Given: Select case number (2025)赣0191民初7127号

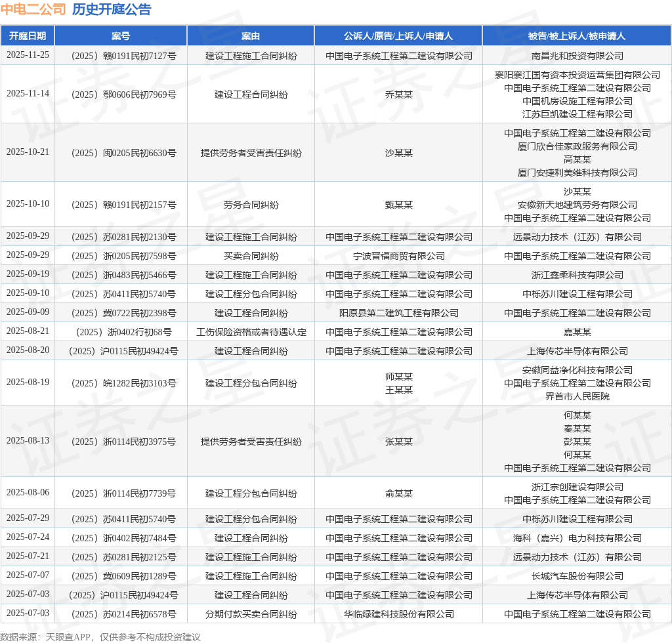Looking at the screenshot, I should point(123,56).
